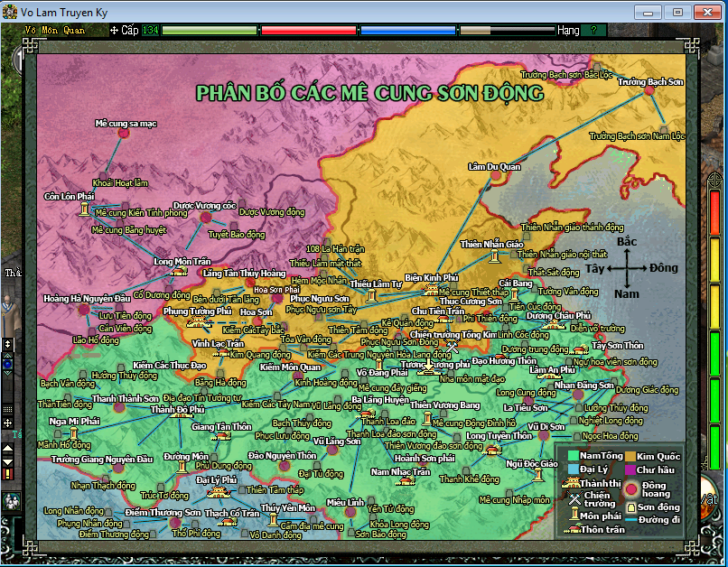The width and height of the screenshot is (728, 567).
Task: Click the down arrow on left panel
Action: 8,462
